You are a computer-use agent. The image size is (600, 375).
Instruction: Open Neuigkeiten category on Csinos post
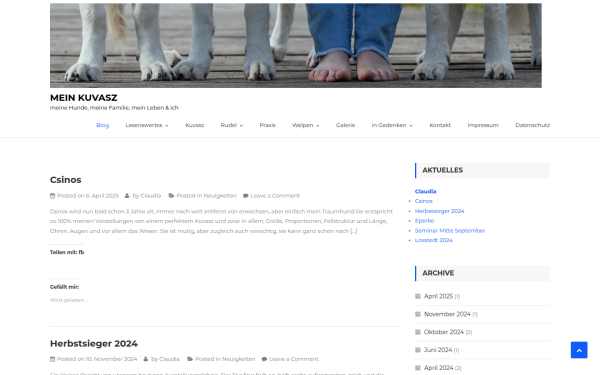[x=220, y=196]
